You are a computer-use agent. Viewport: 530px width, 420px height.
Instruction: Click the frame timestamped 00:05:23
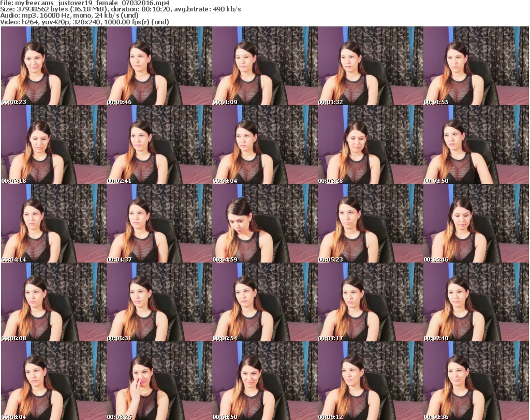pyautogui.click(x=370, y=224)
